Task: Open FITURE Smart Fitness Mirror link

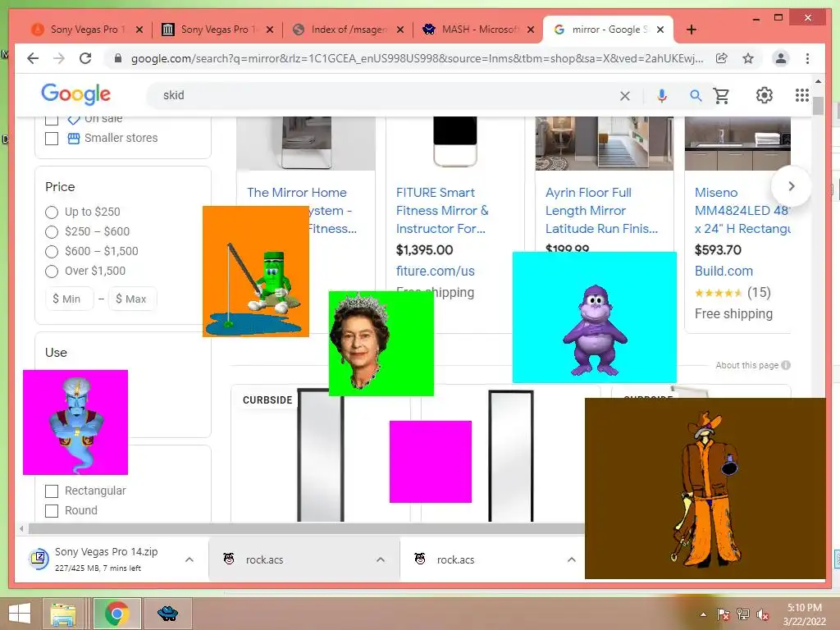Action: (442, 211)
